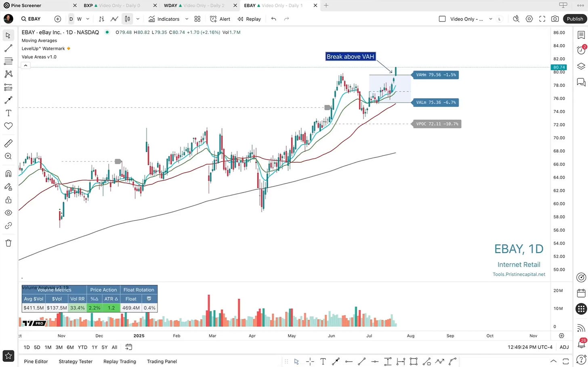Set the range to YTD
588x367 pixels.
(x=82, y=347)
